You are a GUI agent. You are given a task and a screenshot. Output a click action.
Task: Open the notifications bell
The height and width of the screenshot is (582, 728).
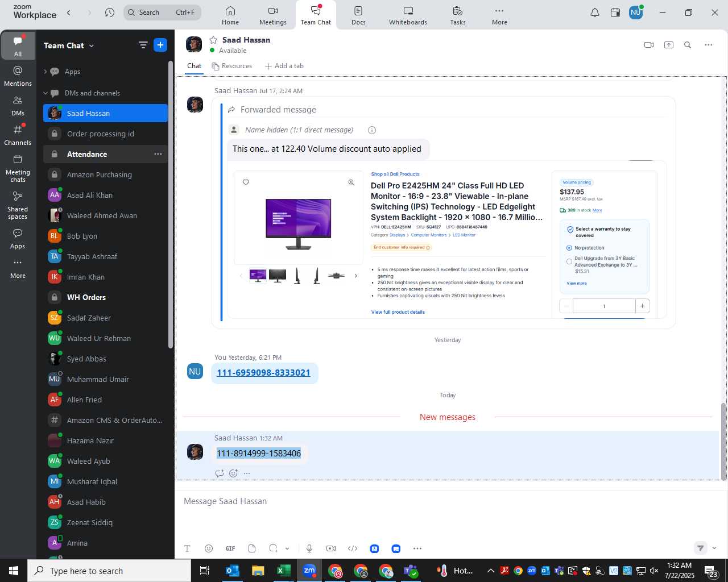click(595, 13)
